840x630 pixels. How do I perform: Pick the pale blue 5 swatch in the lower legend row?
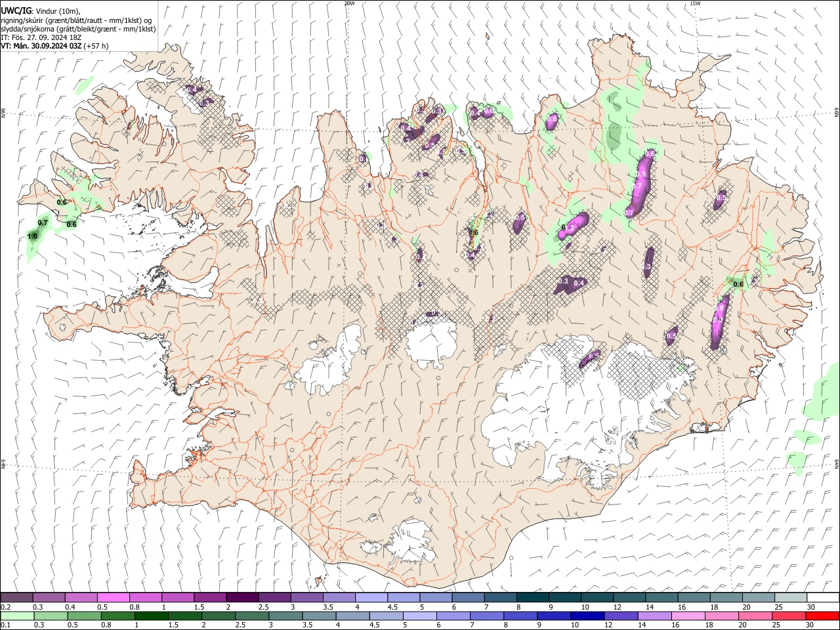click(419, 616)
